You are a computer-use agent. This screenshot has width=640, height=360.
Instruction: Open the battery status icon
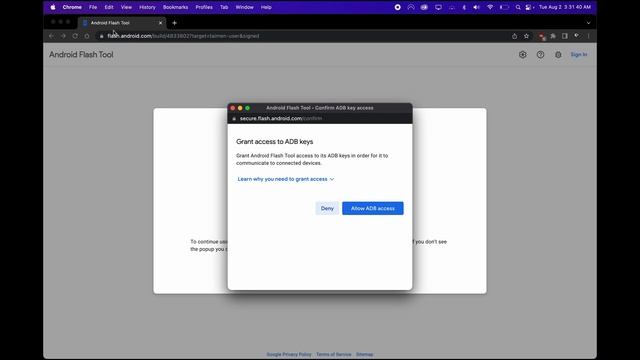click(x=504, y=7)
